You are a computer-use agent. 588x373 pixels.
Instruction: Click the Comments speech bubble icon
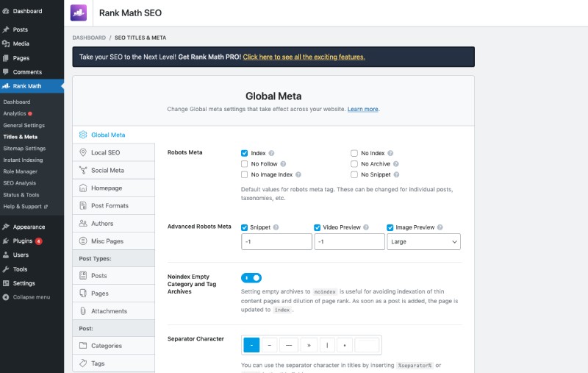(6, 71)
